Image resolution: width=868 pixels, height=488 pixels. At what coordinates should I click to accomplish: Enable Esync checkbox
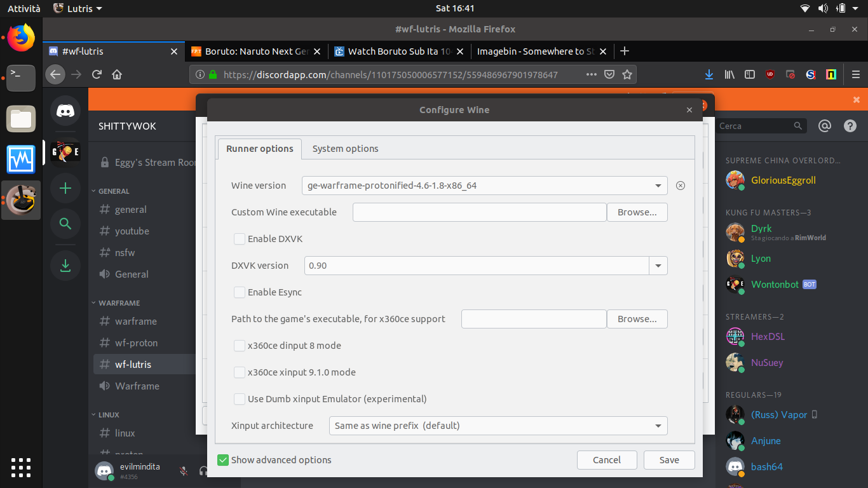[x=240, y=292]
